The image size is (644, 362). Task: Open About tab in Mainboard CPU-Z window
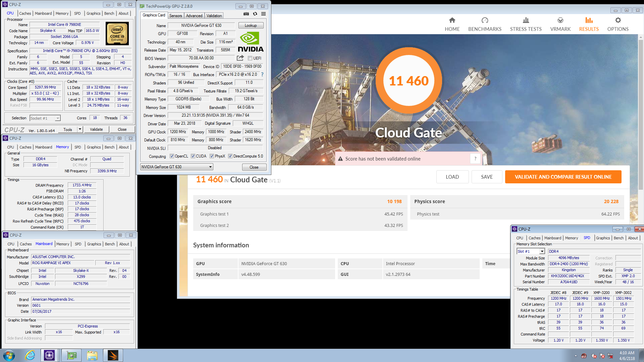click(124, 244)
